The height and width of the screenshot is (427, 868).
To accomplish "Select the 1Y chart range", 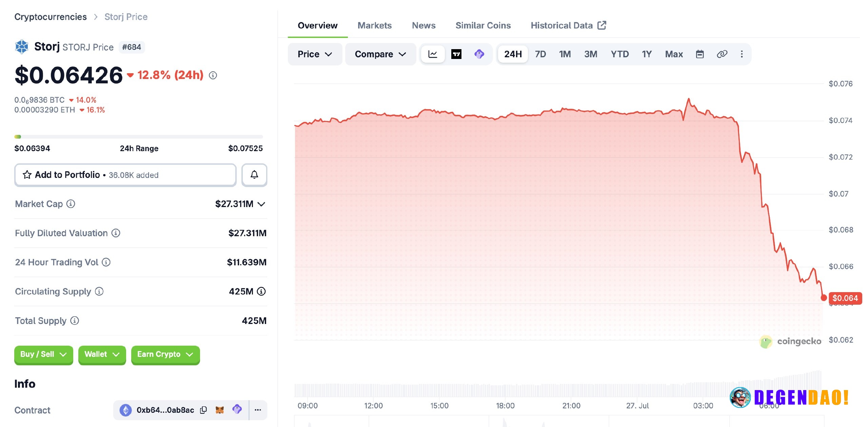I will (647, 54).
